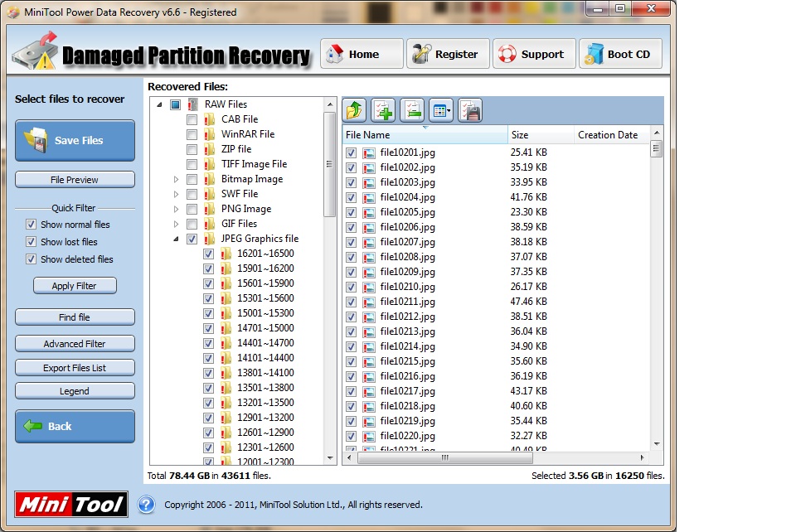The height and width of the screenshot is (532, 796).
Task: Collapse the RAW Files tree node
Action: click(159, 104)
